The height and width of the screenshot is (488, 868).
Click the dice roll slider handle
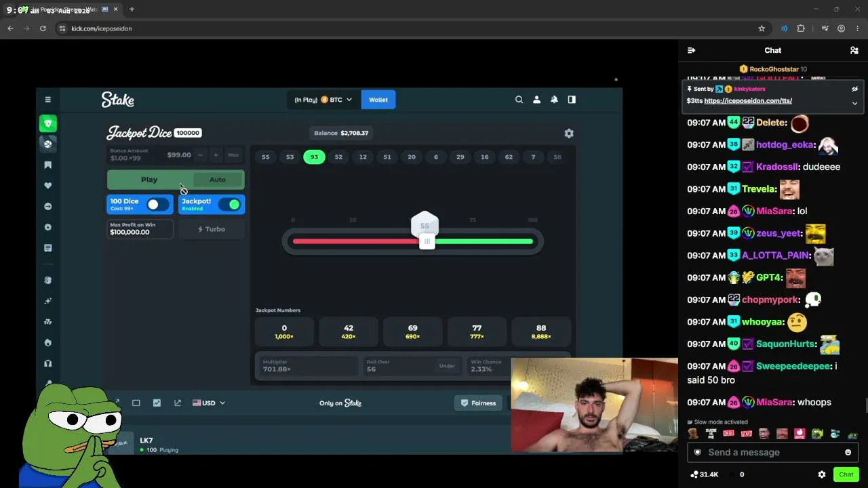[x=427, y=241]
